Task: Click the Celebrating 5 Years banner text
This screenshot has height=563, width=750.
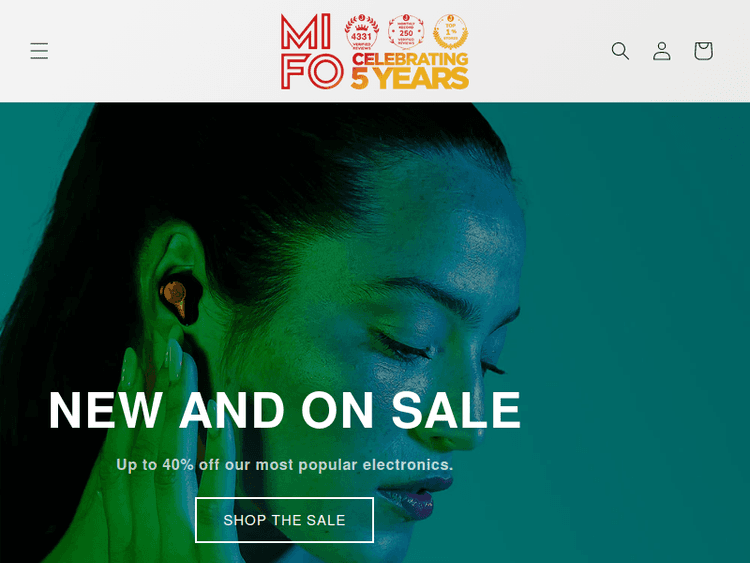Action: point(410,71)
